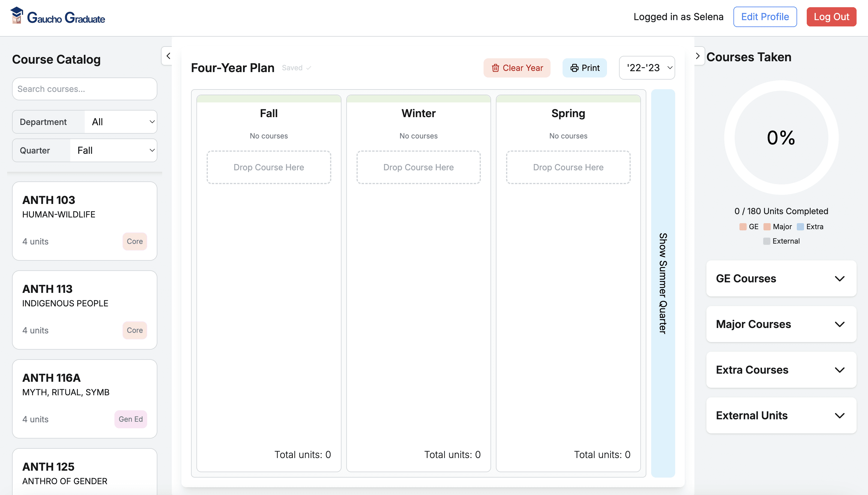Click the Course Catalog heading
Screen dimensions: 868x495
(56, 59)
